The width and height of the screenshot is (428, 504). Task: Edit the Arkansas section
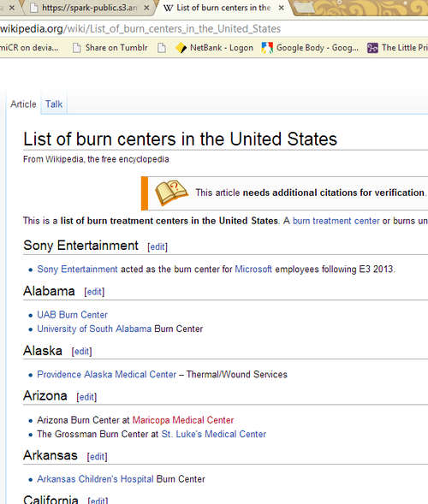pos(97,457)
